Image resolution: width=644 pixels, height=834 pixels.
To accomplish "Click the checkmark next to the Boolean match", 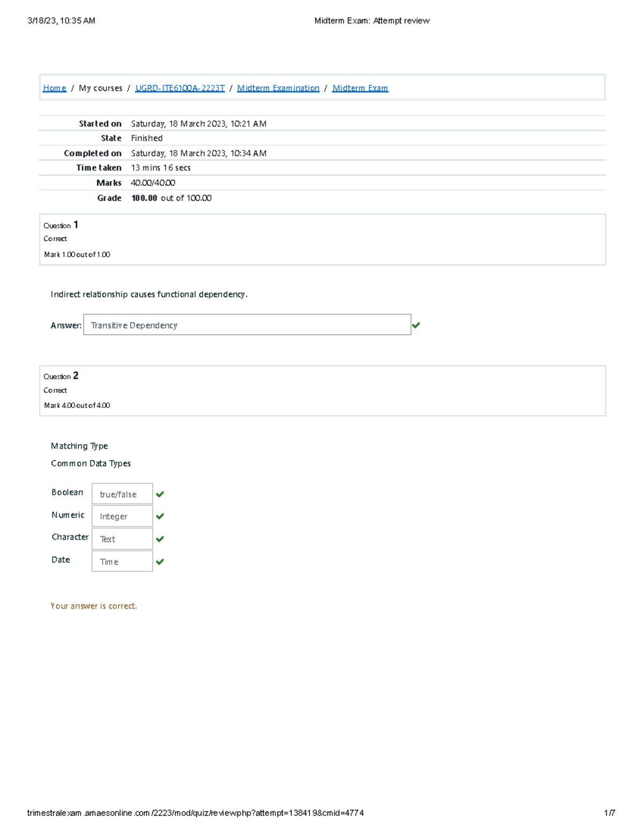I will 160,494.
